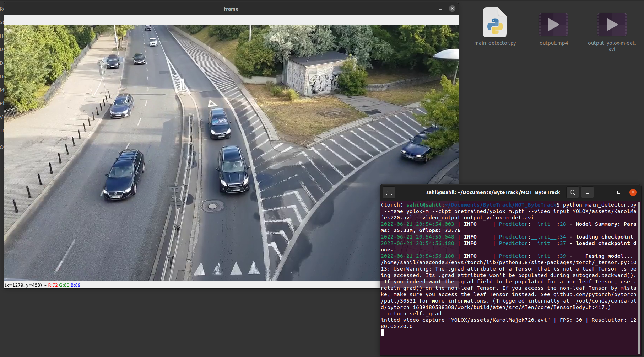This screenshot has height=357, width=644.
Task: Click 'inited video capture' terminal output line
Action: pyautogui.click(x=509, y=323)
